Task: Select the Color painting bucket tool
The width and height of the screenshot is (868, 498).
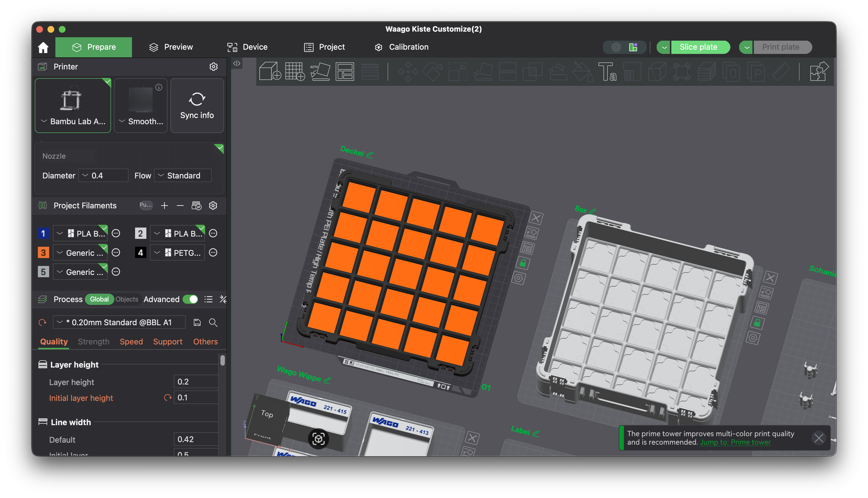Action: [x=582, y=71]
